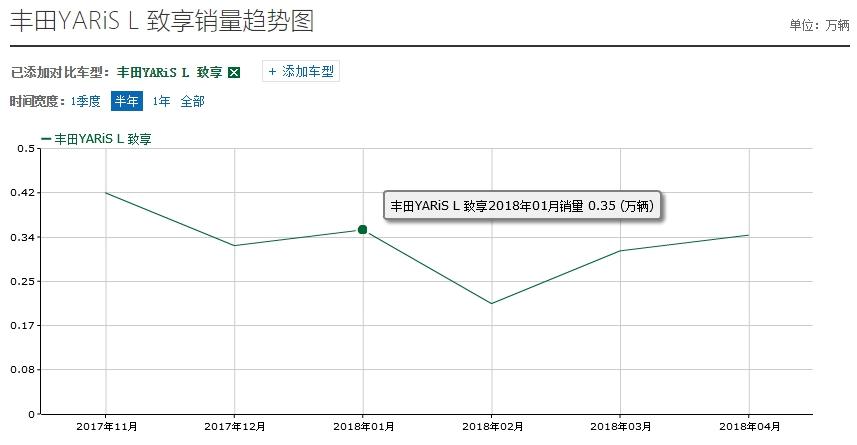Select the 1季度 time range

pos(86,101)
